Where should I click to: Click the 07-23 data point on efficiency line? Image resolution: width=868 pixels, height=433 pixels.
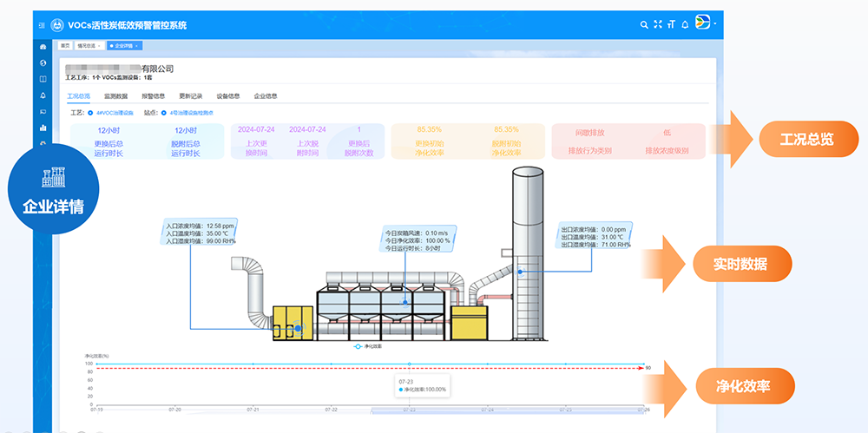point(409,364)
